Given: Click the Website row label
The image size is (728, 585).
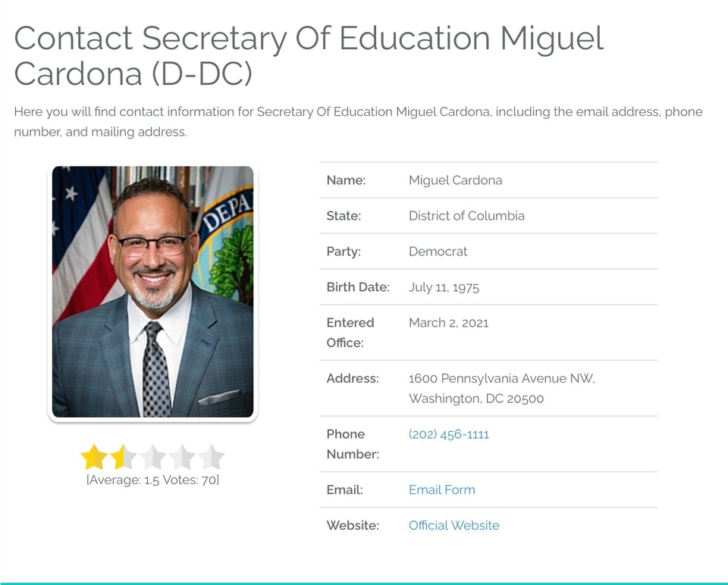Looking at the screenshot, I should coord(353,525).
